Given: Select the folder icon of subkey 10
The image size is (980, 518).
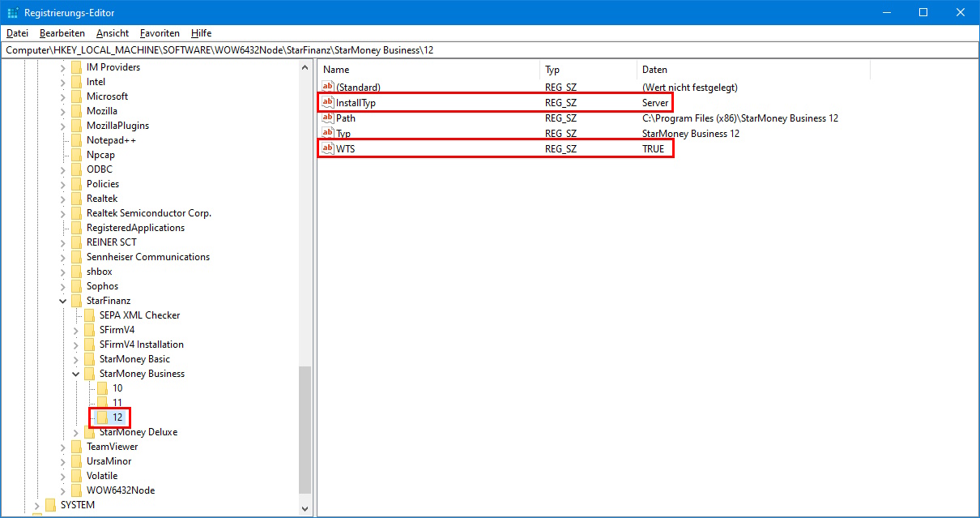Looking at the screenshot, I should point(102,388).
